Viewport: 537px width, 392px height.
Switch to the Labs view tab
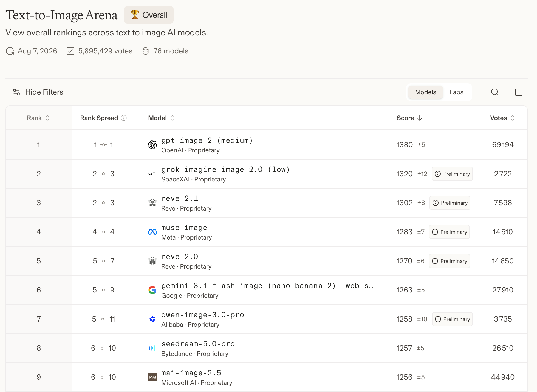[x=456, y=92]
